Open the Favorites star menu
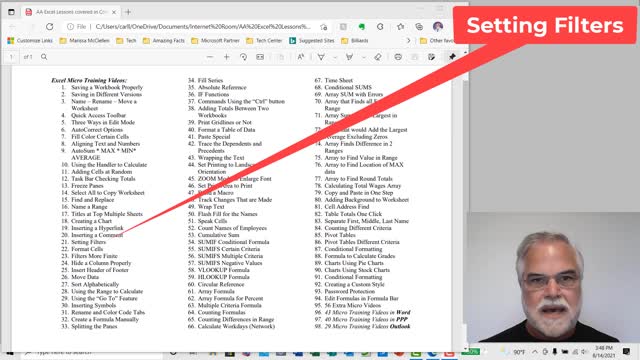640x360 pixels. [400, 27]
